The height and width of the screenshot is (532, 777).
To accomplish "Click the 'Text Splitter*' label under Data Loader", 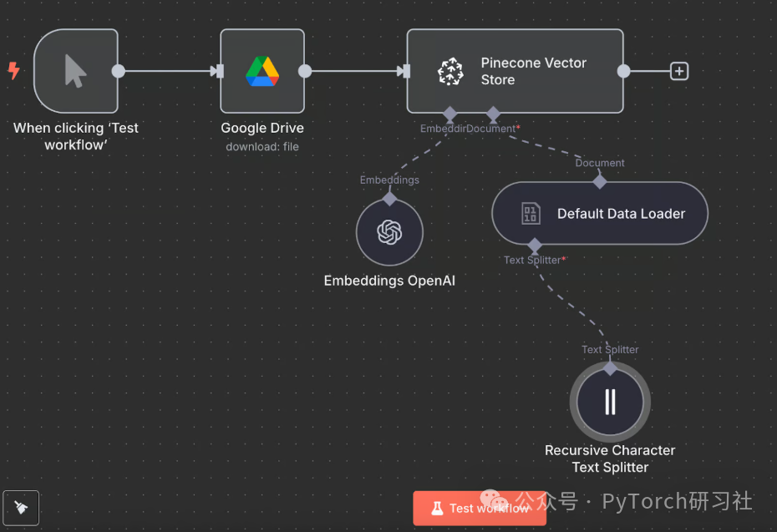I will (535, 260).
